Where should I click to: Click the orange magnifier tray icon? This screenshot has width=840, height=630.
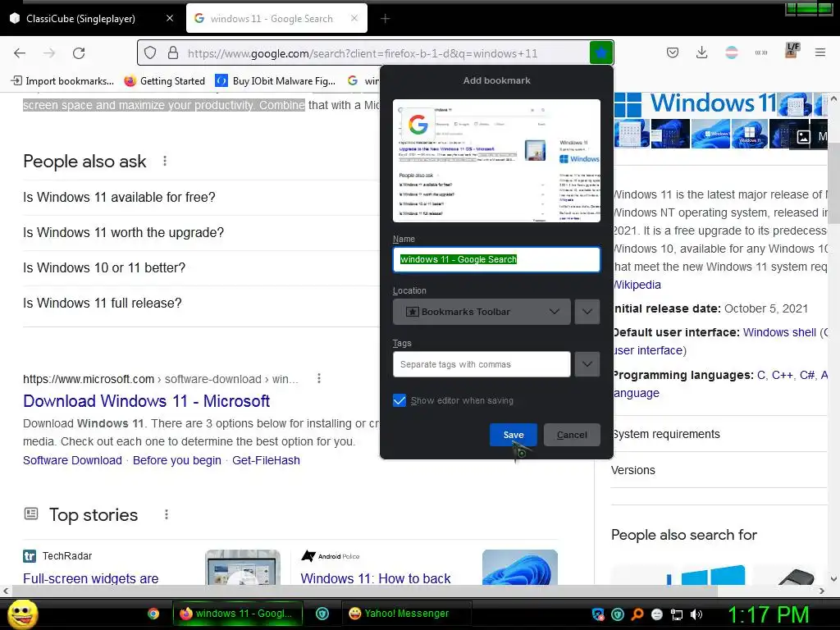click(x=637, y=614)
